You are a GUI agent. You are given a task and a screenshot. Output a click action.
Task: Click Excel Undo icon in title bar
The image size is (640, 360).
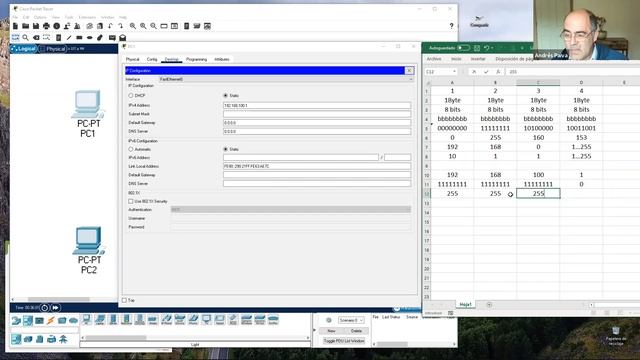487,48
